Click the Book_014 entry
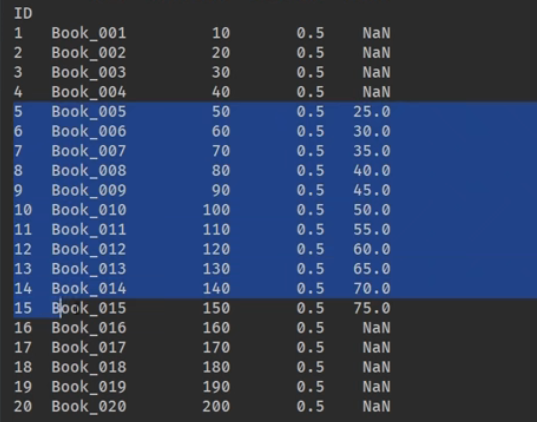The height and width of the screenshot is (422, 537). click(89, 288)
